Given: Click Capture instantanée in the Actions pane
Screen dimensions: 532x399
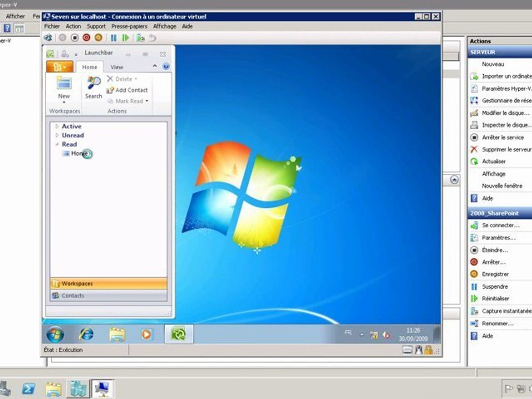Looking at the screenshot, I should tap(501, 311).
